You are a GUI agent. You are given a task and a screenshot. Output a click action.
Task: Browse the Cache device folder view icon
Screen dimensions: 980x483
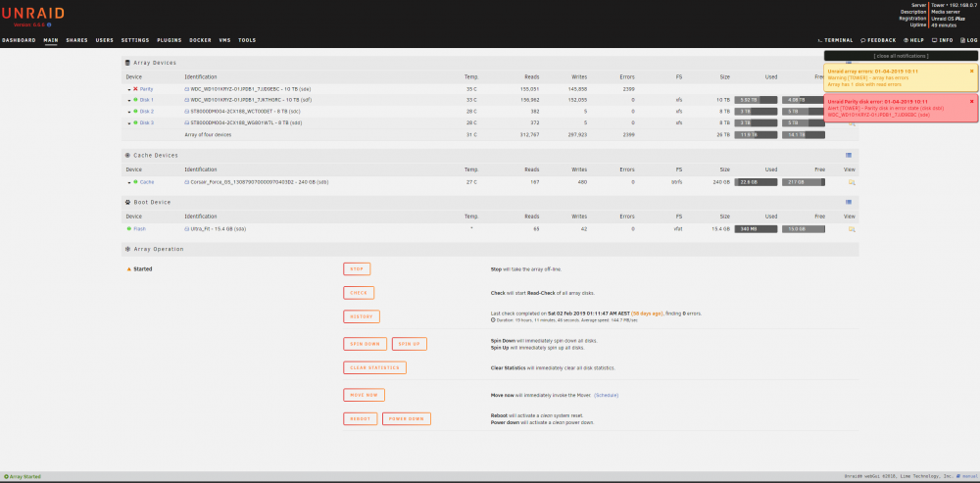click(x=852, y=182)
